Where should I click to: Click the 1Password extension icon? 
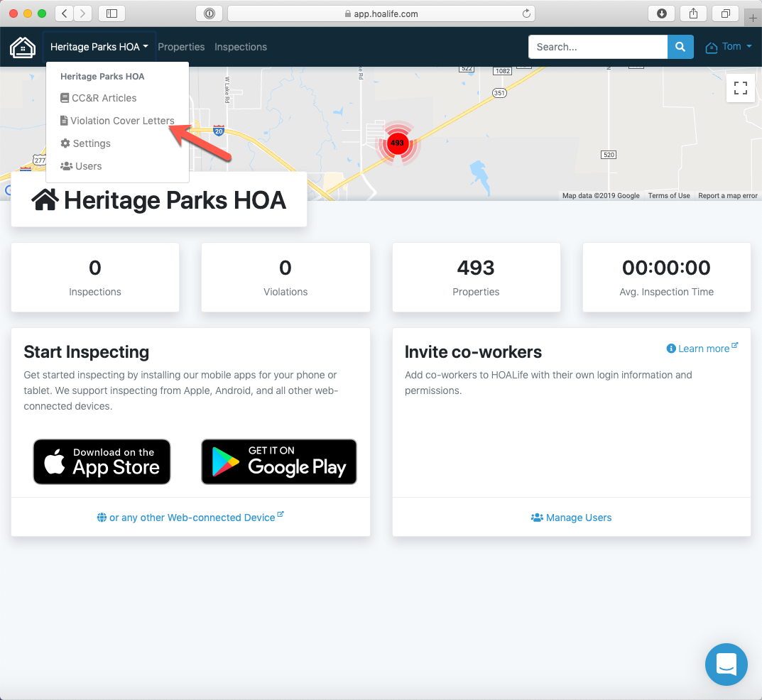click(x=209, y=13)
